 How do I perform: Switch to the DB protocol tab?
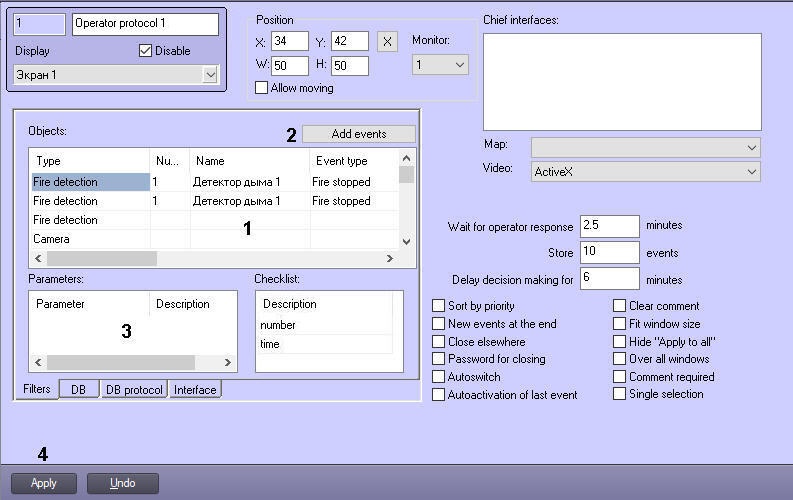(134, 389)
